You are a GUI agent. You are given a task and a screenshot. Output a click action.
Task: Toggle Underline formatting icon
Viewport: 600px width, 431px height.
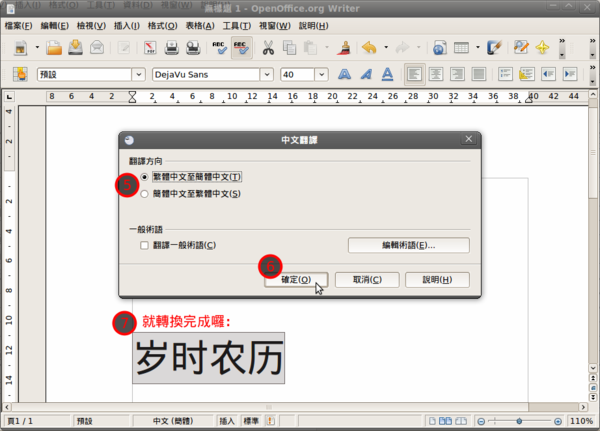[x=387, y=74]
